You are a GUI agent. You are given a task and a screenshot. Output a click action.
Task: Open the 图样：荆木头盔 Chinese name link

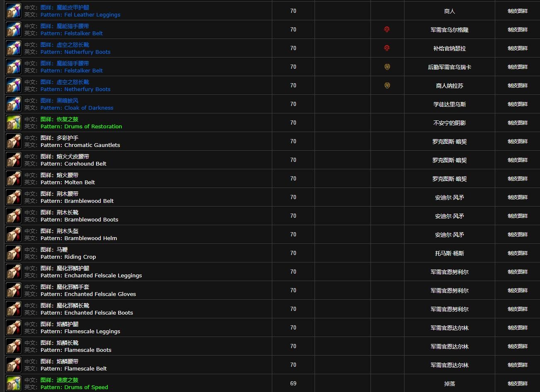[59, 231]
